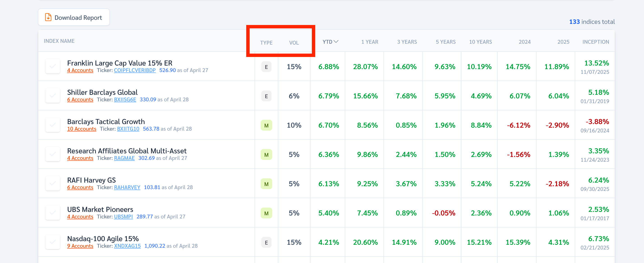The image size is (644, 263).
Task: Click 2024 value -6.12%
Action: click(x=518, y=125)
